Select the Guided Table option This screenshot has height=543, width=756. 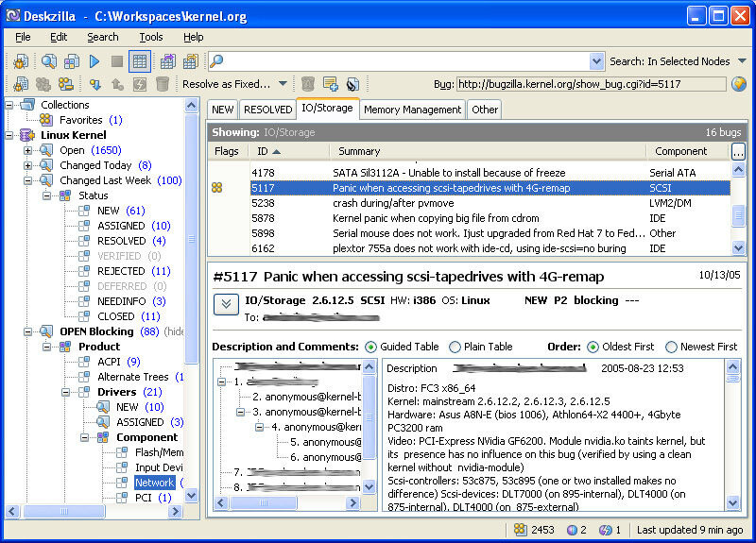(370, 347)
